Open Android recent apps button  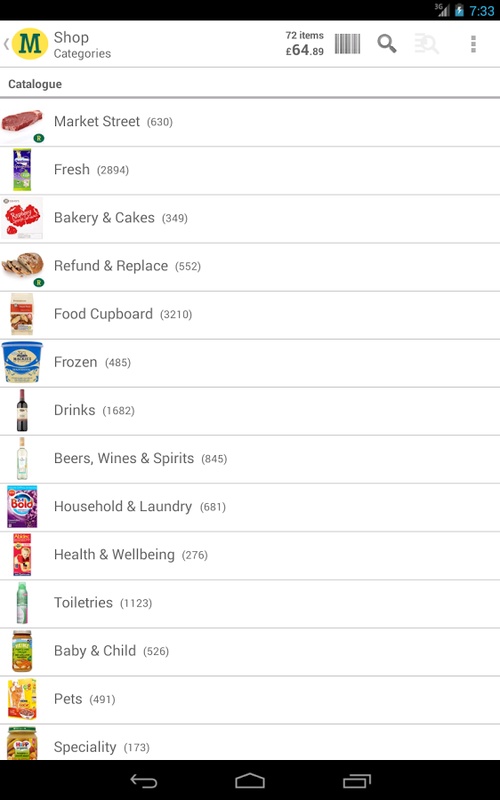click(357, 781)
